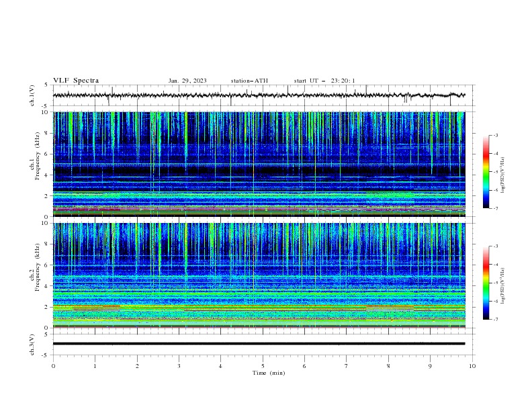Select the date text "Jan. 29, 2023"

pyautogui.click(x=187, y=81)
